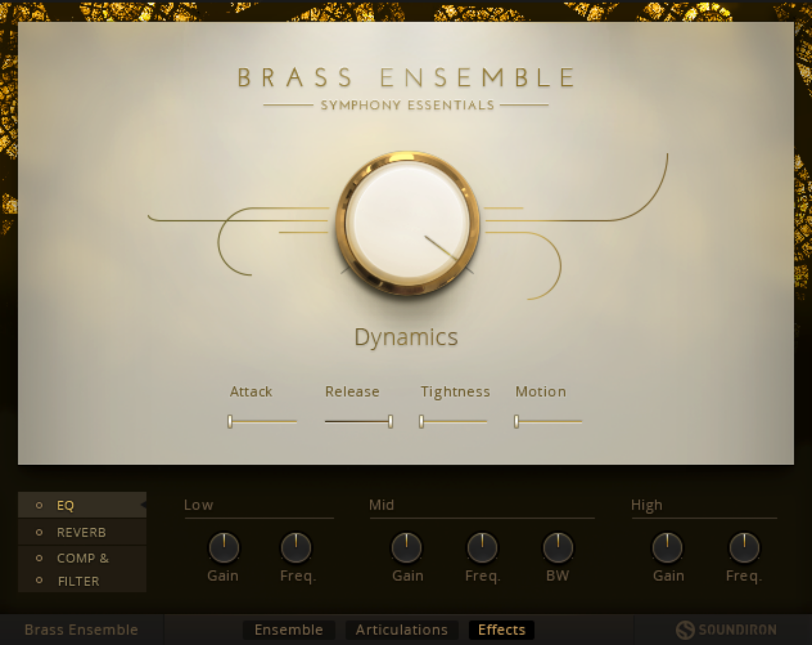Screen dimensions: 812x645
Task: Click the Attack slider handle
Action: pos(230,421)
